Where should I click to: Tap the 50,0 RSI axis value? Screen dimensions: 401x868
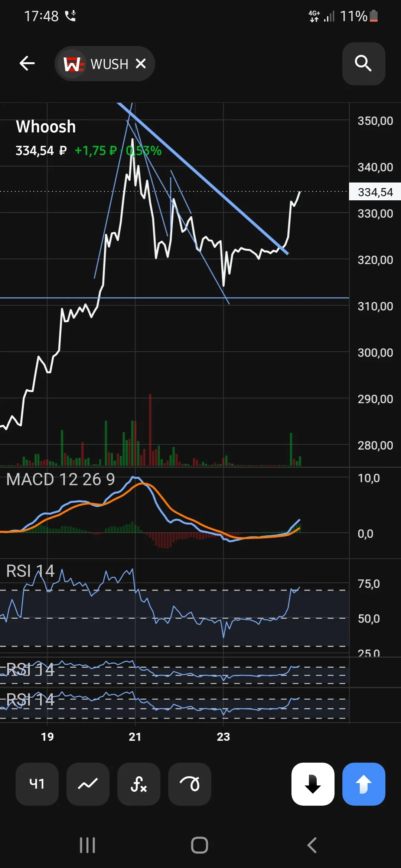coord(369,618)
